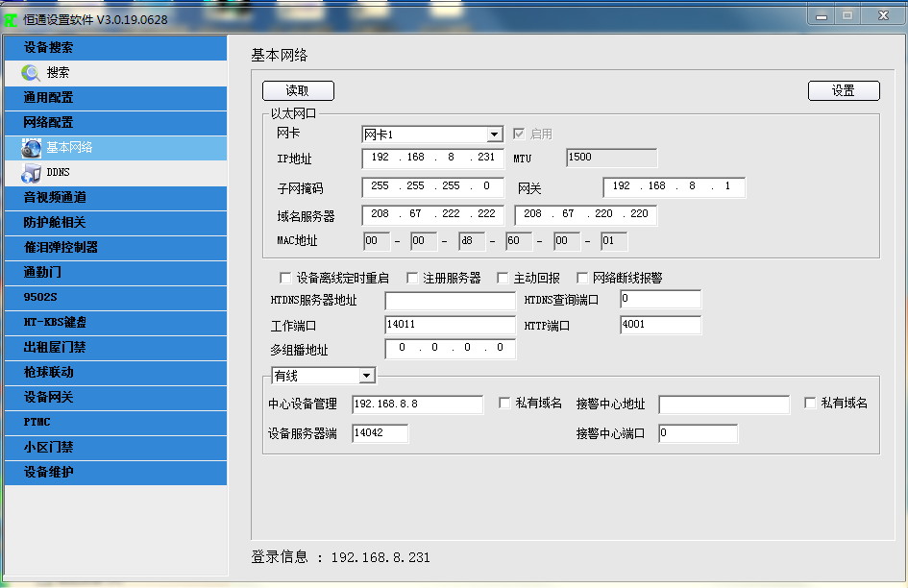Select the DDNS sidebar item
Image resolution: width=908 pixels, height=588 pixels.
coord(115,173)
